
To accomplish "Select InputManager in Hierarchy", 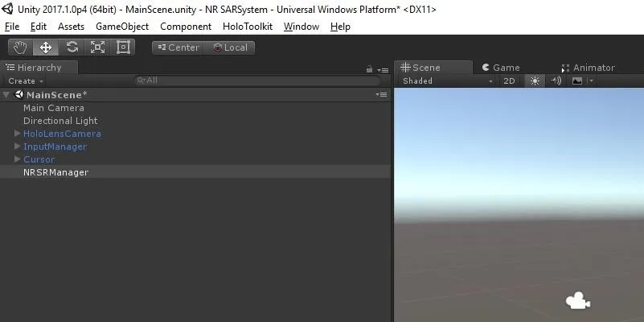I will (x=55, y=147).
